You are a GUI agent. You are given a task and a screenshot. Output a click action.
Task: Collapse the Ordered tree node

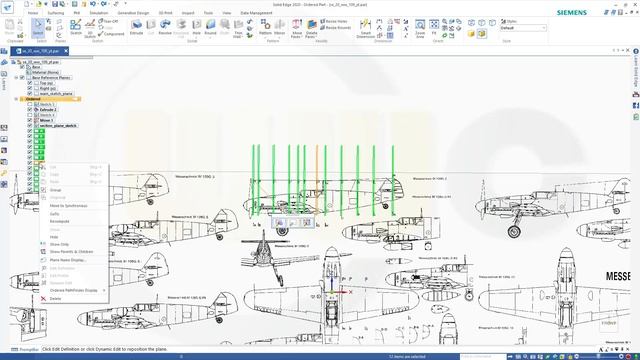pos(16,99)
